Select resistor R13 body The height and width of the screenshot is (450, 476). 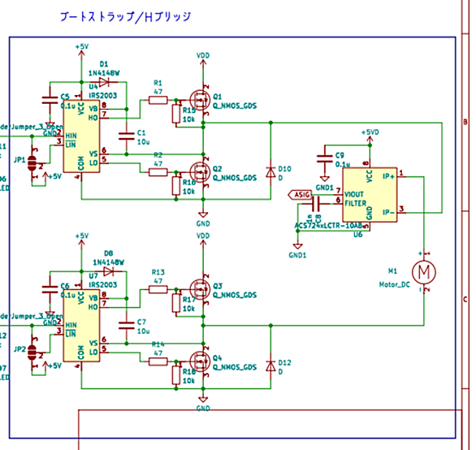pyautogui.click(x=158, y=289)
